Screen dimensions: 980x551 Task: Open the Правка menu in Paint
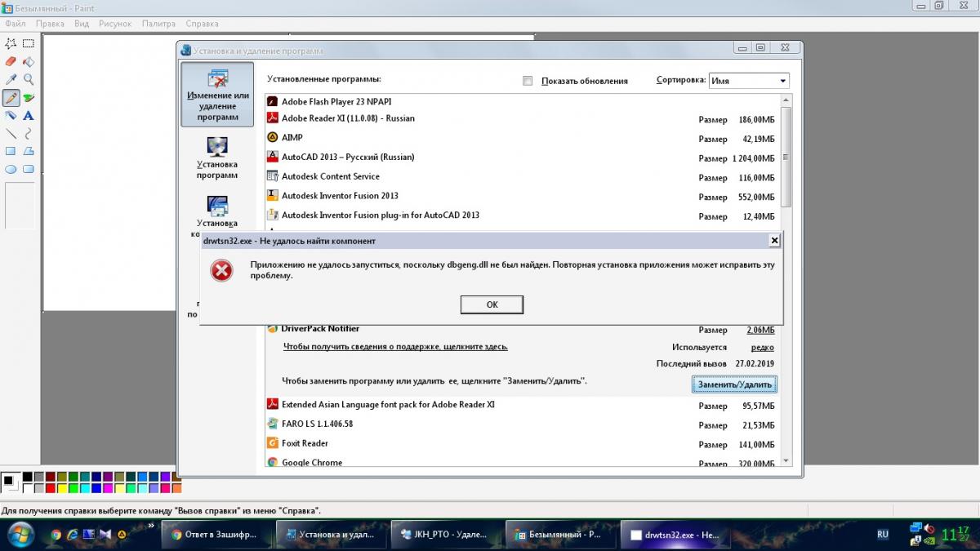[x=50, y=24]
